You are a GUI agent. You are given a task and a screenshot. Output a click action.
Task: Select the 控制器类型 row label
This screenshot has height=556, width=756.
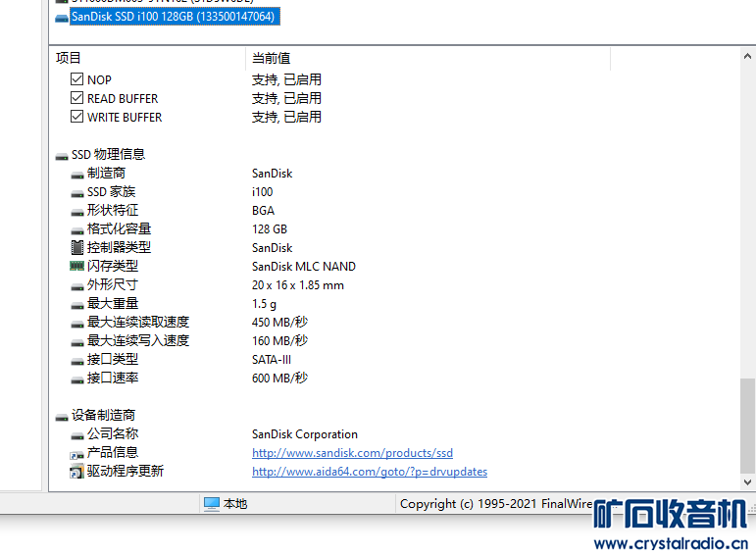pos(119,247)
